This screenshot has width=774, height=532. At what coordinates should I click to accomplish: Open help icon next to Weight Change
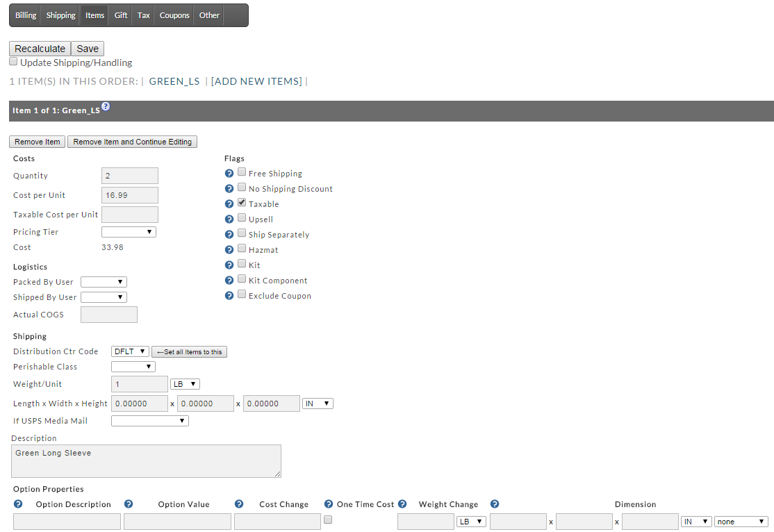(402, 504)
